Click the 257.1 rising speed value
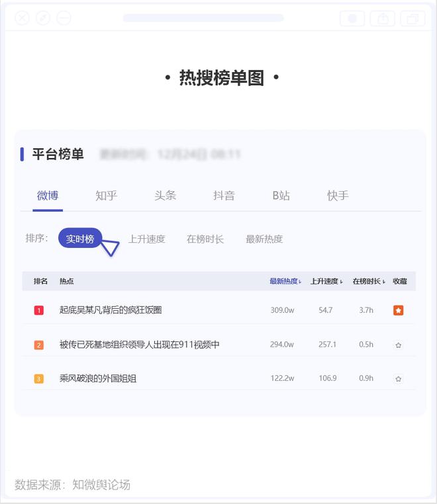Screen dimensions: 437x504 pyautogui.click(x=327, y=345)
